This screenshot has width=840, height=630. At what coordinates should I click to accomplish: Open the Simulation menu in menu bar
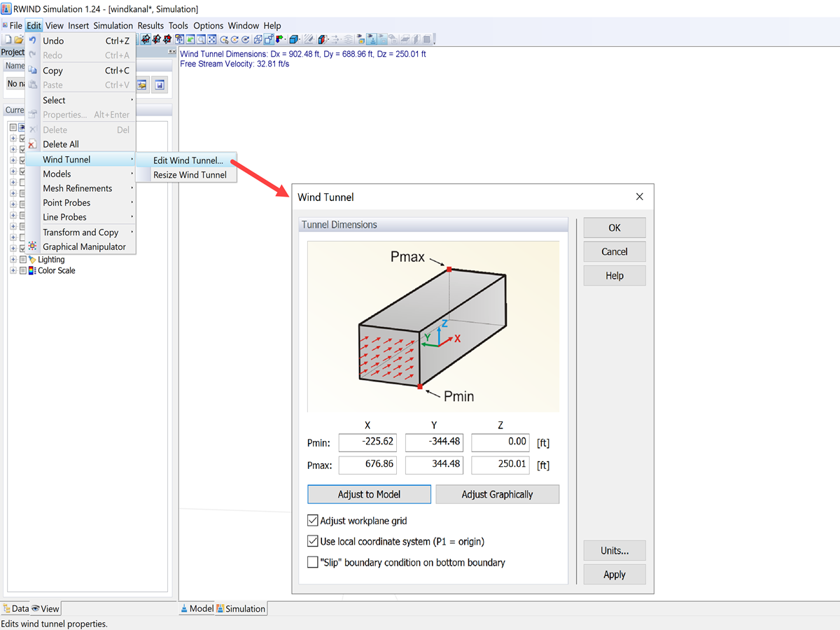coord(113,26)
